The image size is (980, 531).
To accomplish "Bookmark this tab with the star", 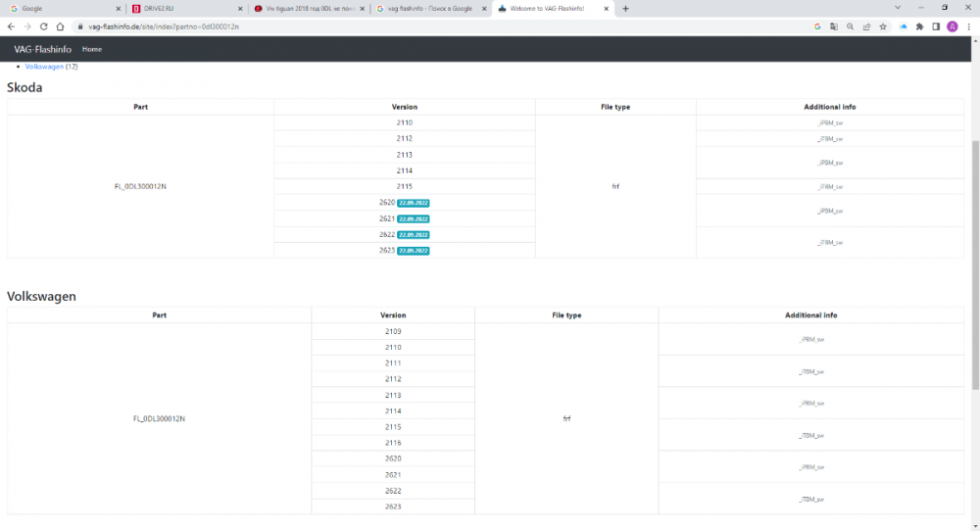I will (x=883, y=26).
